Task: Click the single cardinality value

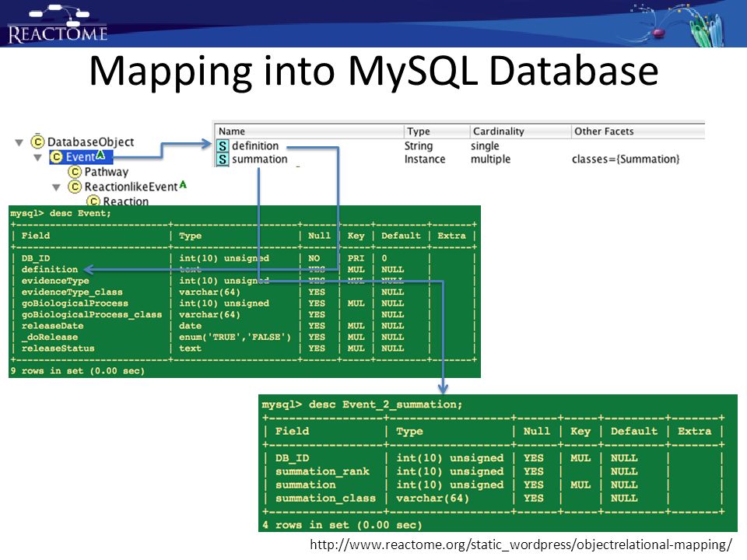Action: (485, 145)
